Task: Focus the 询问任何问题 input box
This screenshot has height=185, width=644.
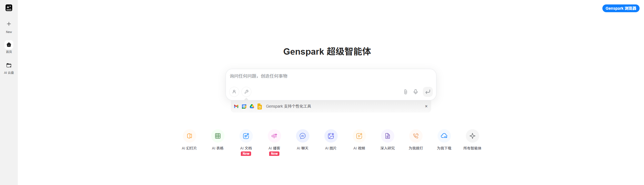Action: (331, 76)
